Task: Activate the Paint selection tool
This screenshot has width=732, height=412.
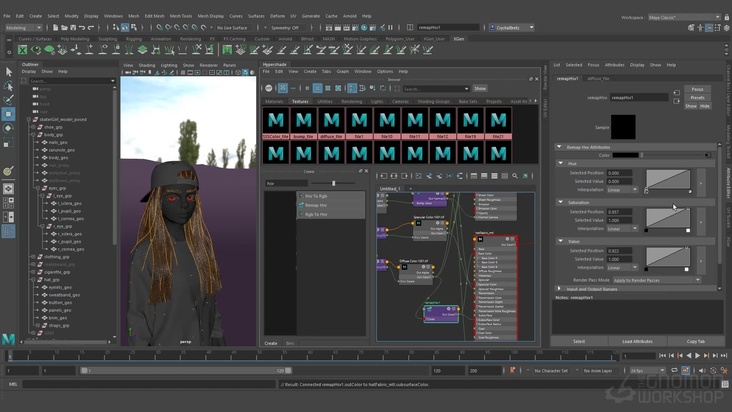Action: point(8,100)
